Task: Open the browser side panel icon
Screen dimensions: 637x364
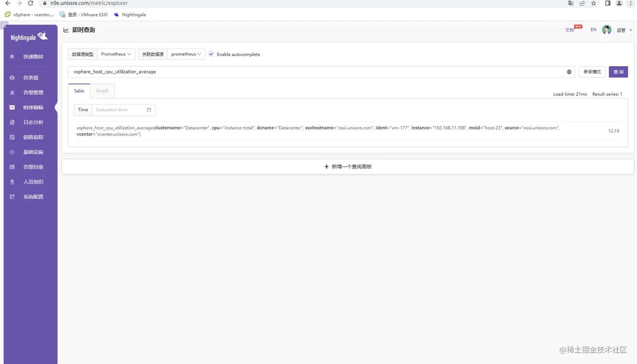Action: [x=608, y=3]
